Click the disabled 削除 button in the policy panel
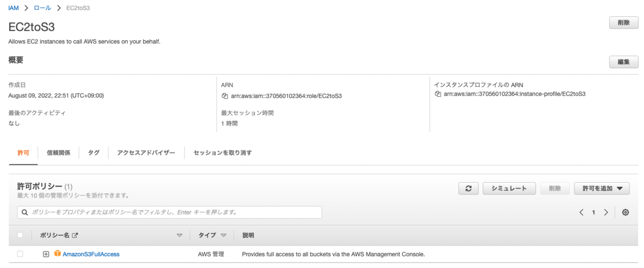The width and height of the screenshot is (644, 268). pos(555,189)
